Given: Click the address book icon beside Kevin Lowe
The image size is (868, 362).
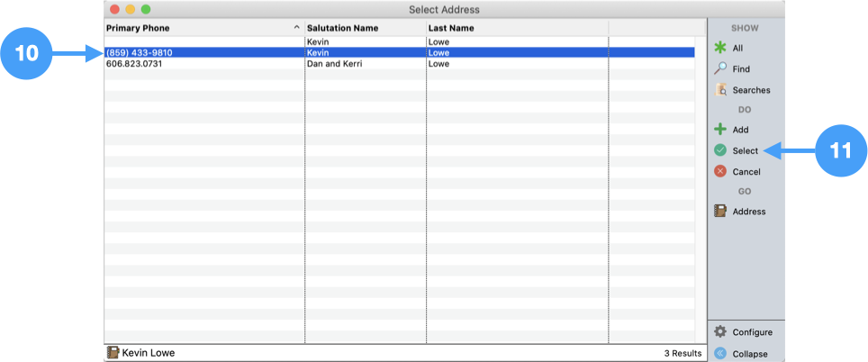Looking at the screenshot, I should click(x=113, y=353).
